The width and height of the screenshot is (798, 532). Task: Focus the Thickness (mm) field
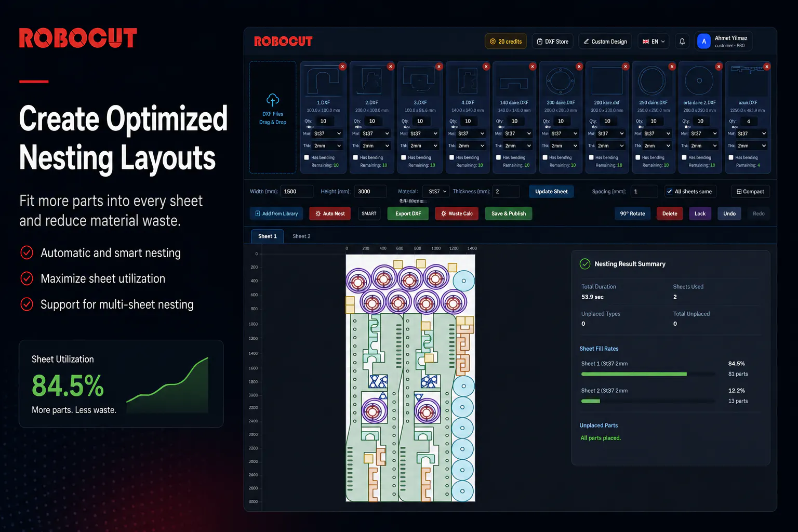tap(506, 192)
